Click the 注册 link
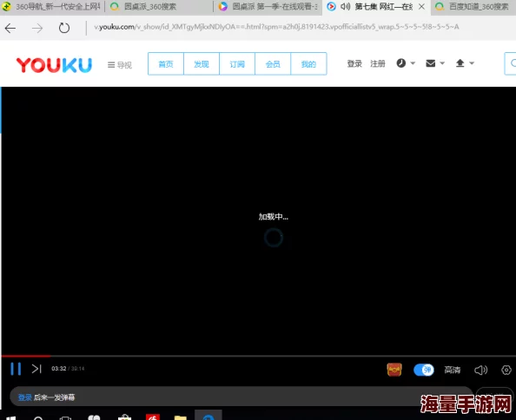Viewport: 516px width, 420px height. (x=378, y=63)
